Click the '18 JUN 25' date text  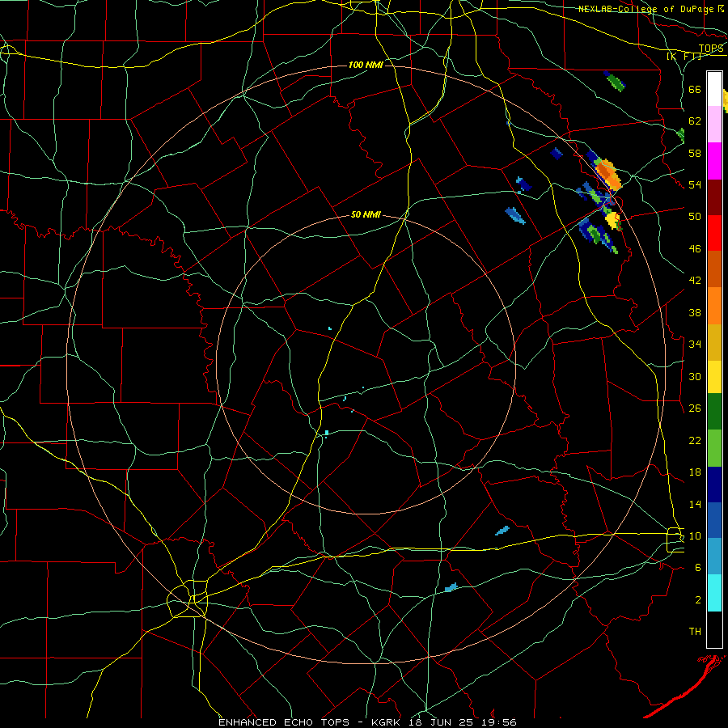442,722
